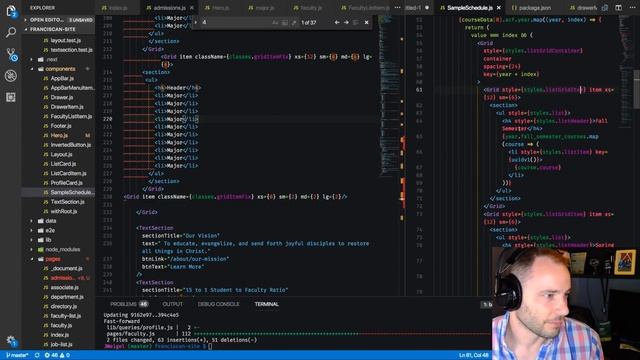Open the Explorer view in activity bar

[11, 11]
